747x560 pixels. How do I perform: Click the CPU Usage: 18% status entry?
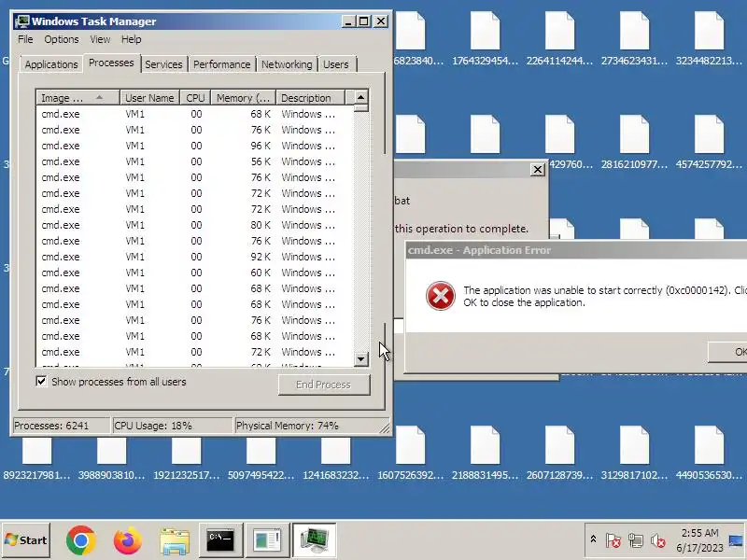tap(172, 426)
